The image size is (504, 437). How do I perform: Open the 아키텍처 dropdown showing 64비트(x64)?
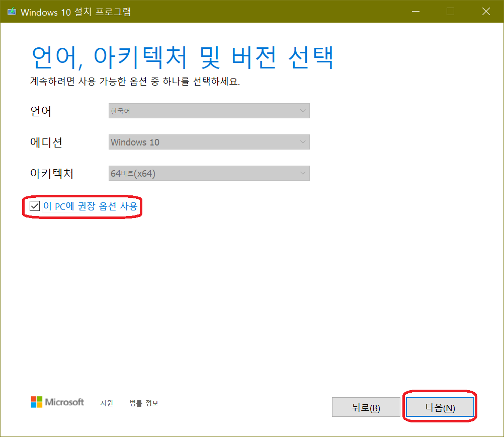[209, 173]
